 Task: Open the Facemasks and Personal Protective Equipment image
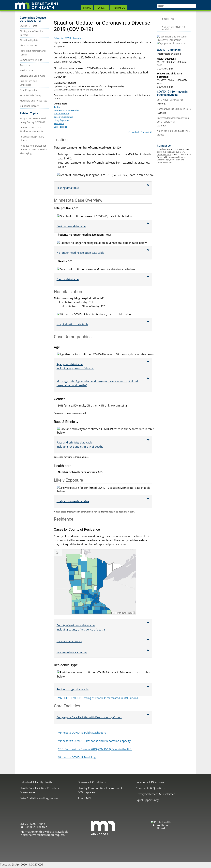172,38
